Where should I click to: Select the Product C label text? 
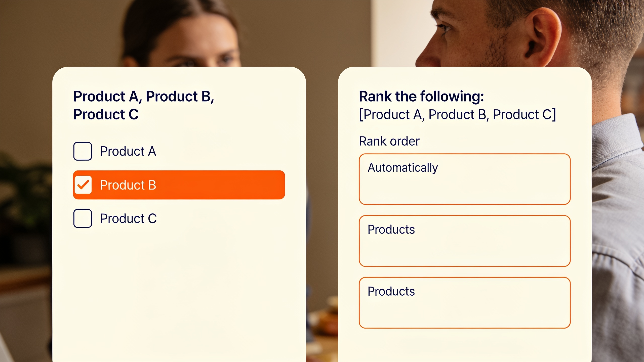pos(128,218)
